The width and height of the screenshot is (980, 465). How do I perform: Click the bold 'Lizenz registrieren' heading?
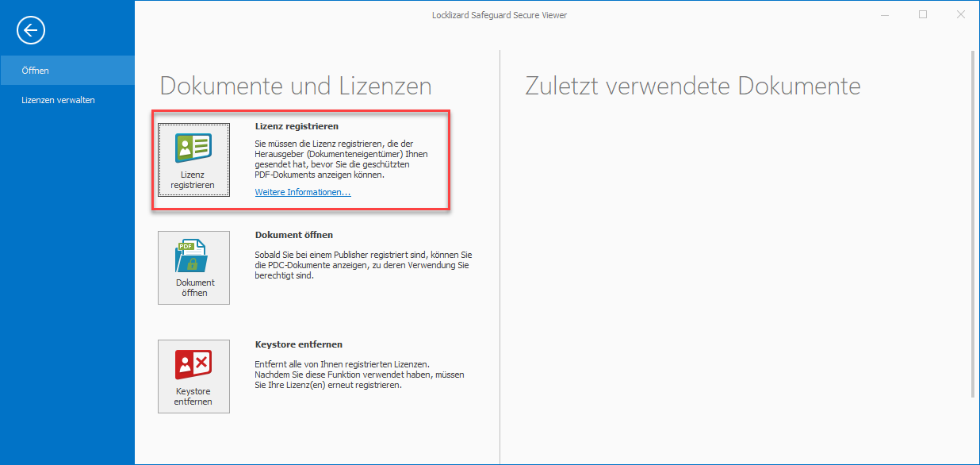click(x=297, y=126)
